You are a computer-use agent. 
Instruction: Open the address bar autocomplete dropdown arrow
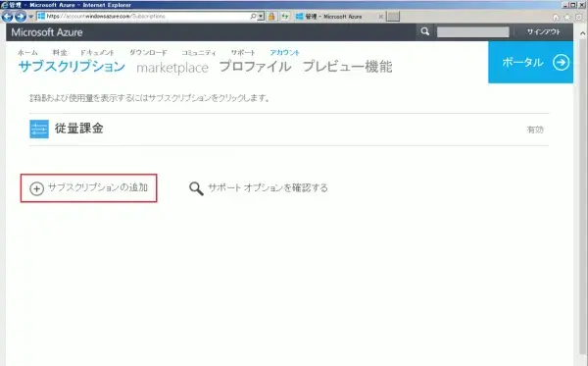click(x=261, y=16)
